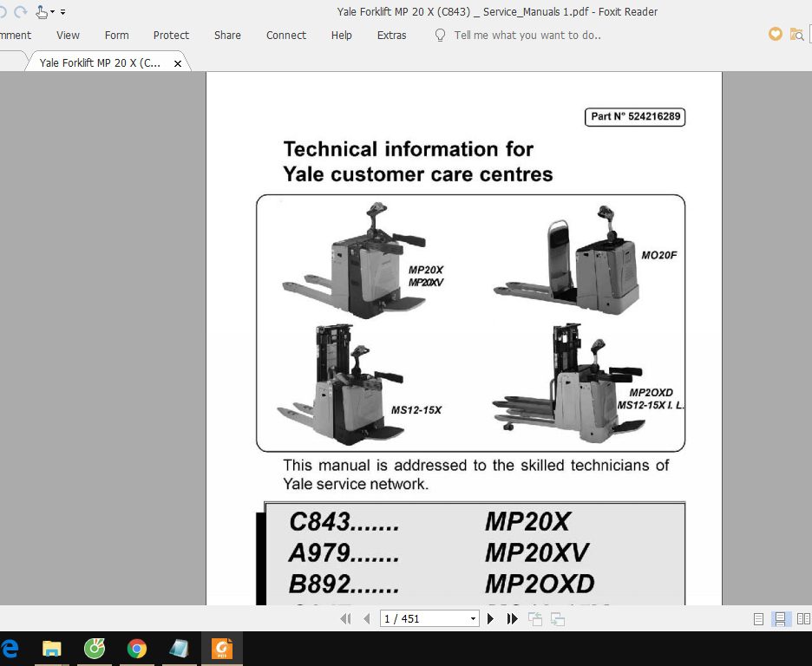Image resolution: width=812 pixels, height=666 pixels.
Task: Click the folder search icon in the top right
Action: click(796, 34)
